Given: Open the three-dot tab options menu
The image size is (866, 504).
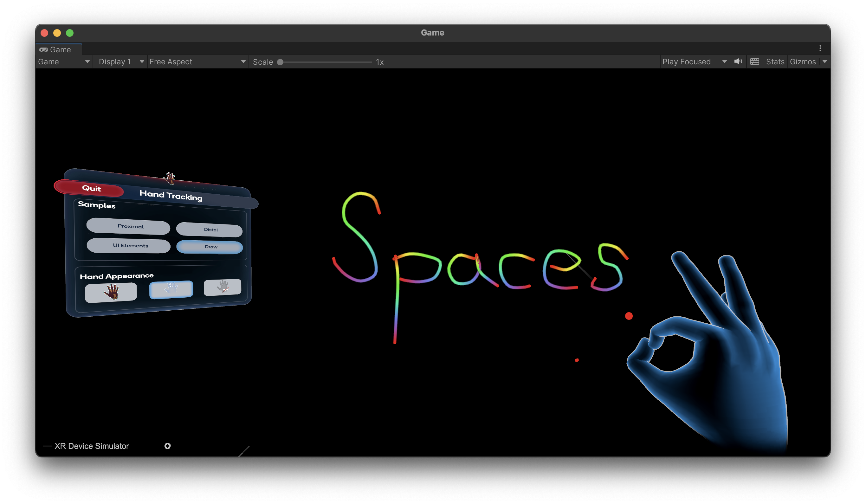Looking at the screenshot, I should click(820, 48).
